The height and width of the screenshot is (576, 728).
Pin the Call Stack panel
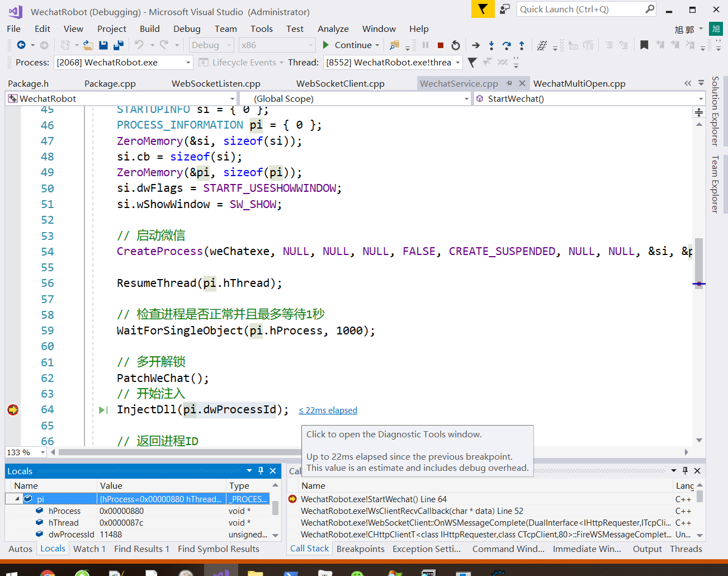tap(685, 471)
